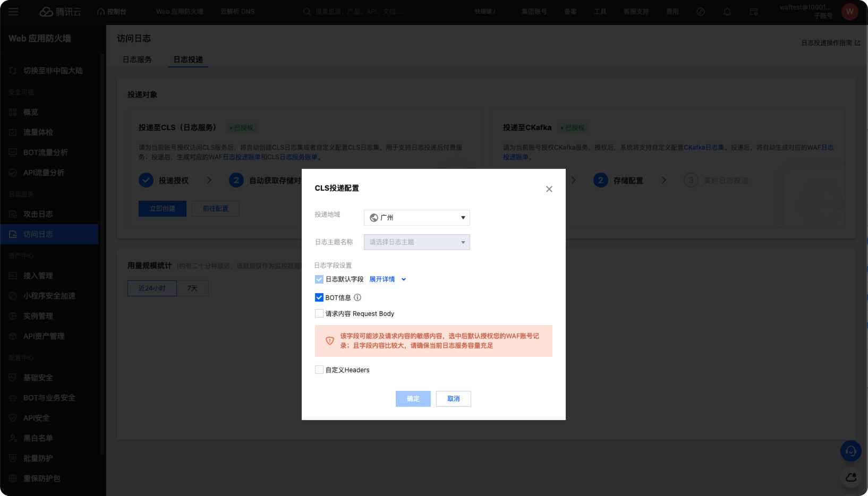Viewport: 868px width, 496px height.
Task: Open 云解析 DNS in top navigation
Action: coord(237,12)
